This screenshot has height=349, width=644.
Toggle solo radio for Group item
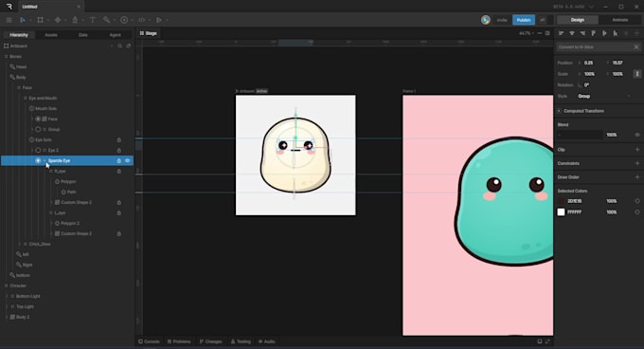coord(38,130)
